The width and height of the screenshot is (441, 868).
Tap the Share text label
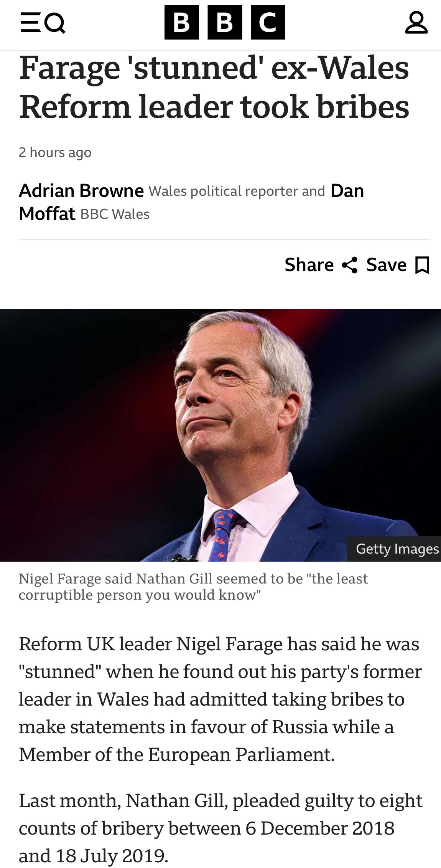pyautogui.click(x=309, y=265)
